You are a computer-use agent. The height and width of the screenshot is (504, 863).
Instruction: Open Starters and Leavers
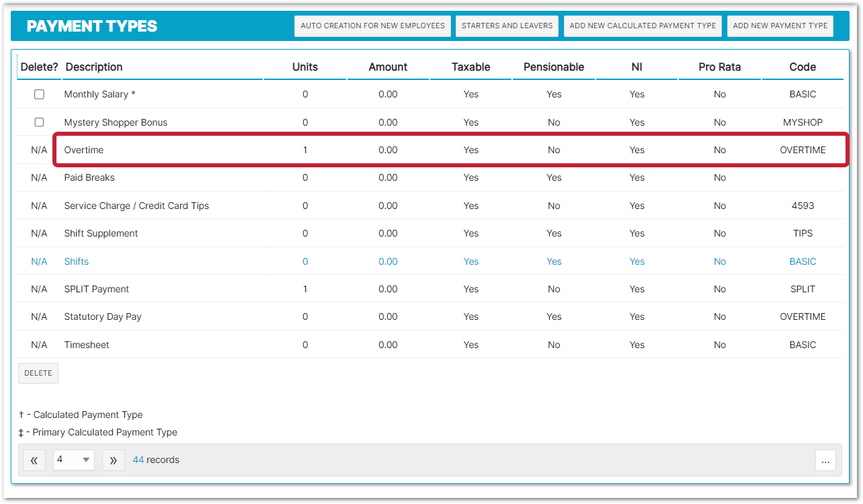507,26
